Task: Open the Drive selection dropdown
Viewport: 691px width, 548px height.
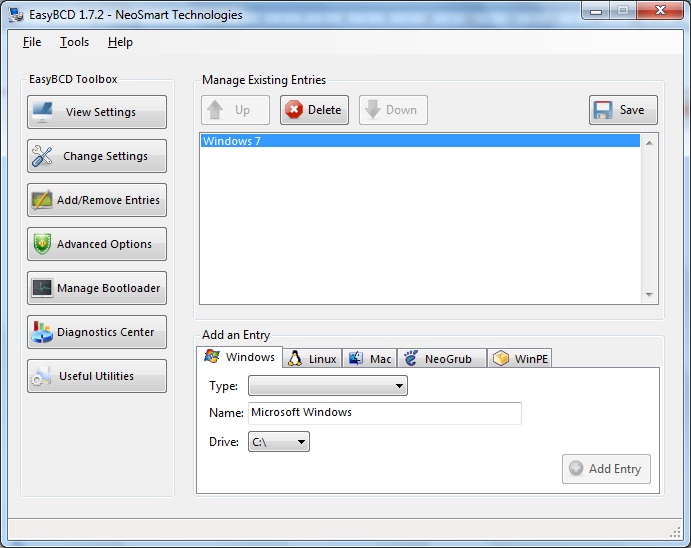Action: (279, 441)
